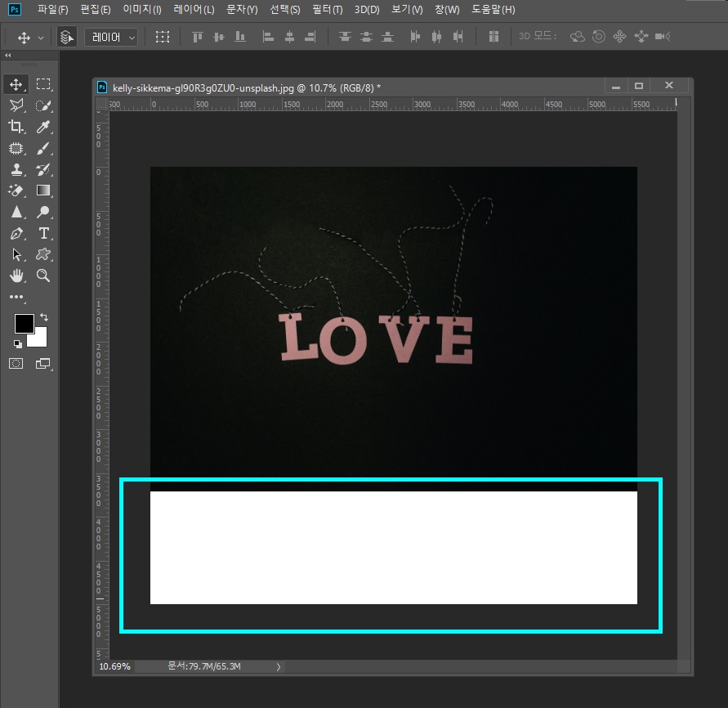Image resolution: width=728 pixels, height=708 pixels.
Task: Collapse the toolbox with double-arrow
Action: pos(8,56)
